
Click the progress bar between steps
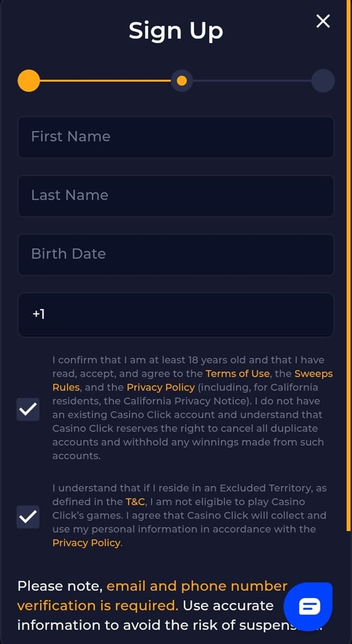105,80
